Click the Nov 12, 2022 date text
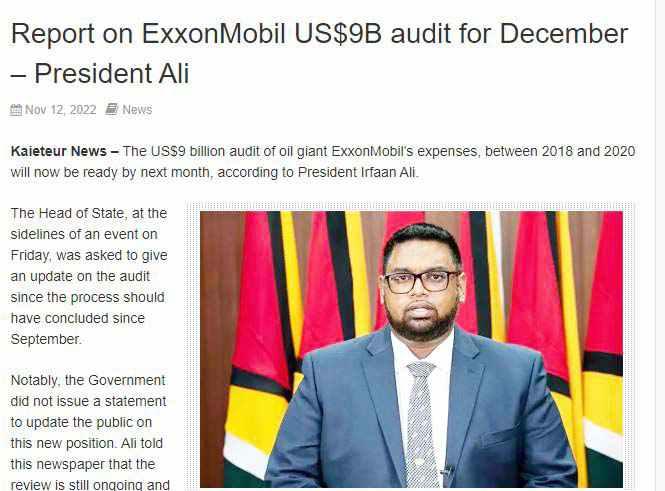Screen dimensions: 665x491 click(x=61, y=110)
